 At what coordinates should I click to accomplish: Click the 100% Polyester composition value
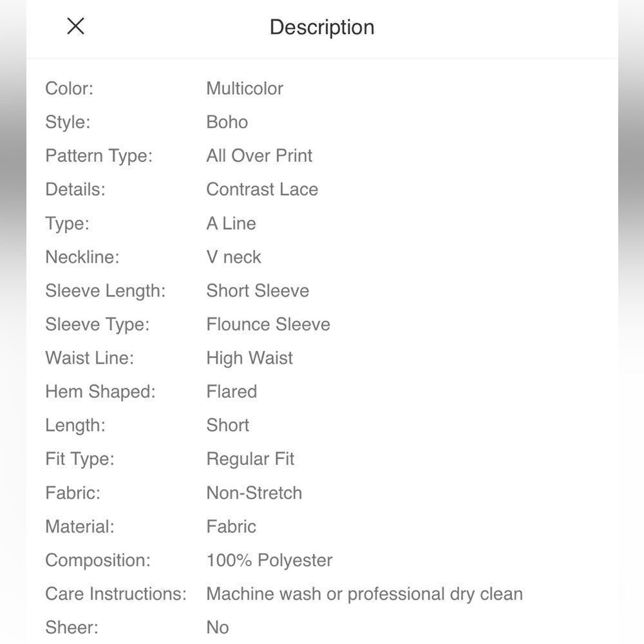click(269, 560)
